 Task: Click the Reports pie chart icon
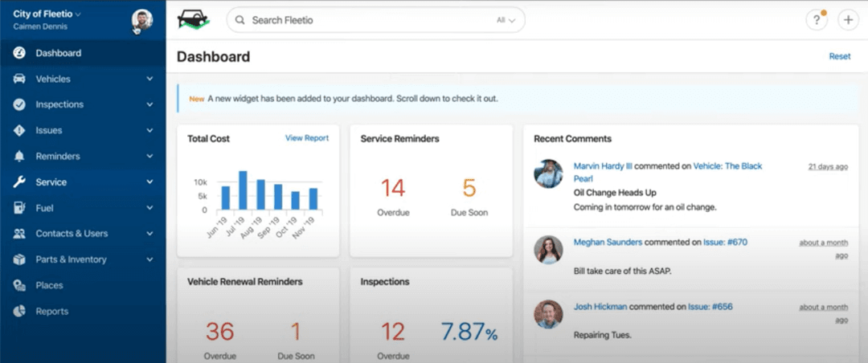pos(19,311)
